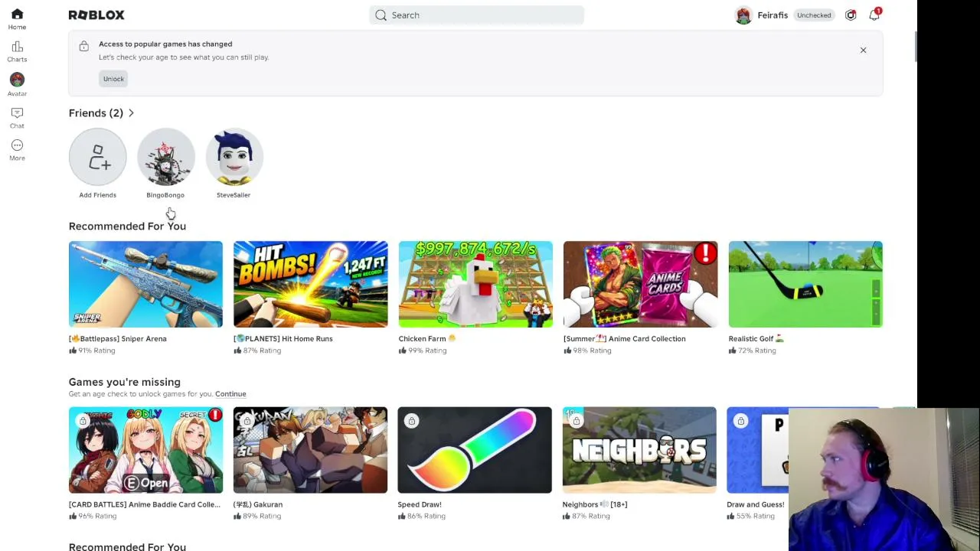
Task: Open the Robux icon in header
Action: click(x=851, y=15)
